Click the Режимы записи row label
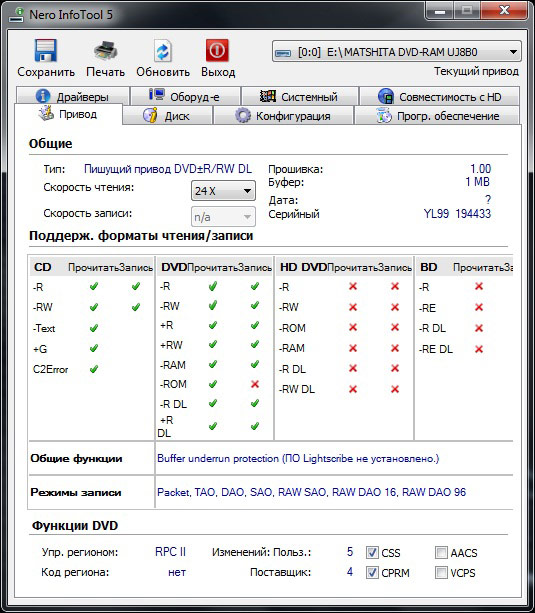The image size is (535, 613). 76,493
